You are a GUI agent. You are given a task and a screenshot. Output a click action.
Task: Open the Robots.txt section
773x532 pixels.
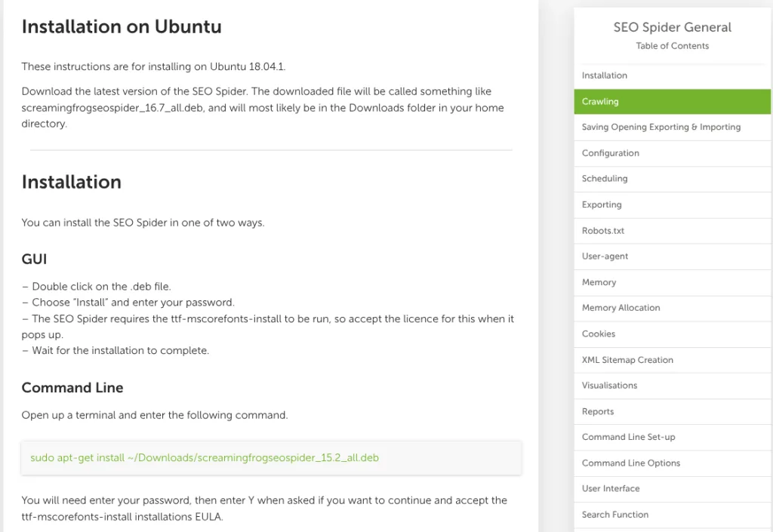click(x=602, y=230)
